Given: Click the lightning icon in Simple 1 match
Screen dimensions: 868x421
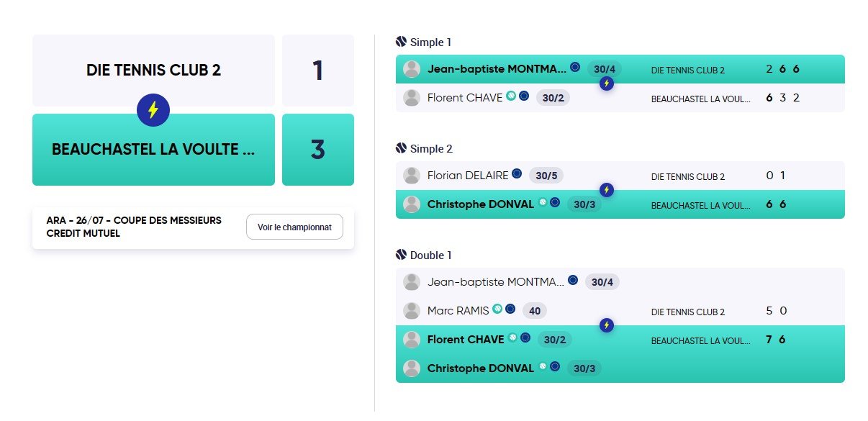Looking at the screenshot, I should 607,83.
